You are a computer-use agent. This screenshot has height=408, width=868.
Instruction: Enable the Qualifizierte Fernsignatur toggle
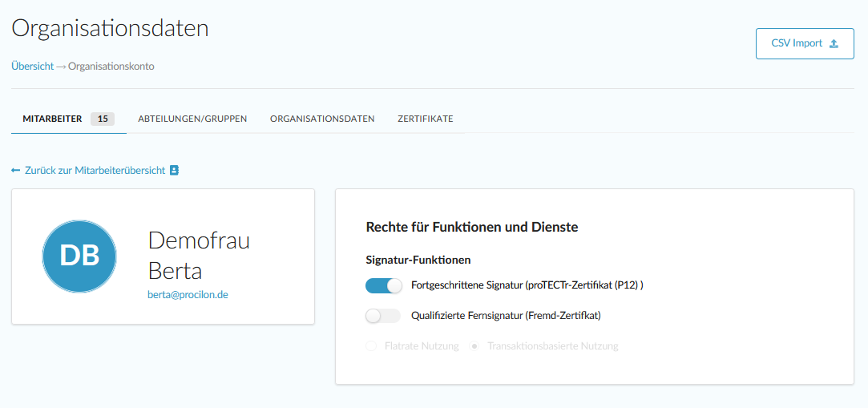[x=383, y=316]
